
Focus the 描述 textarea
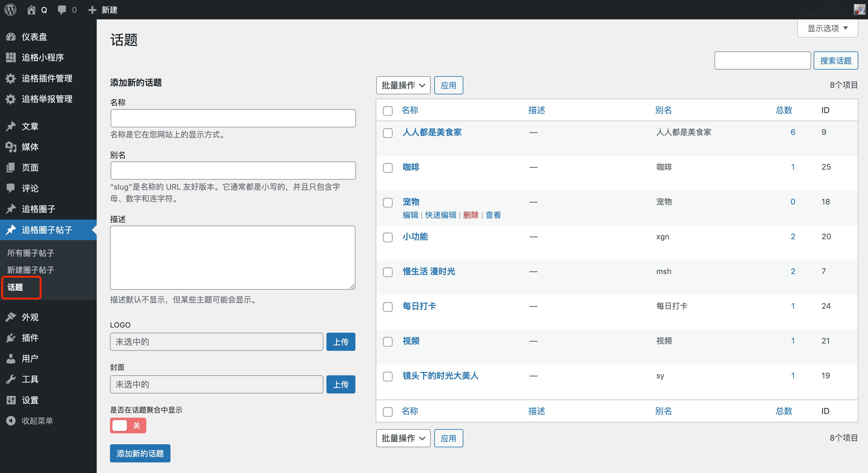pyautogui.click(x=232, y=257)
